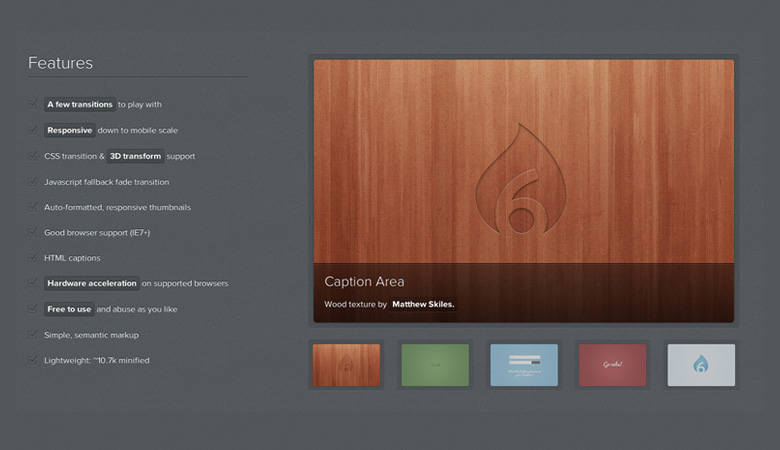Click the 'Hardware acceleration' highlighted label

[91, 283]
